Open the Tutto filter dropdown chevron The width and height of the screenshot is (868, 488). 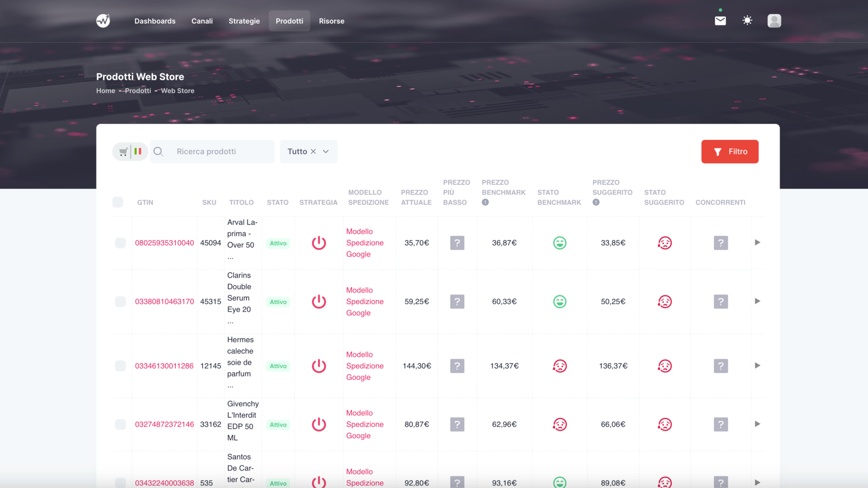point(325,152)
